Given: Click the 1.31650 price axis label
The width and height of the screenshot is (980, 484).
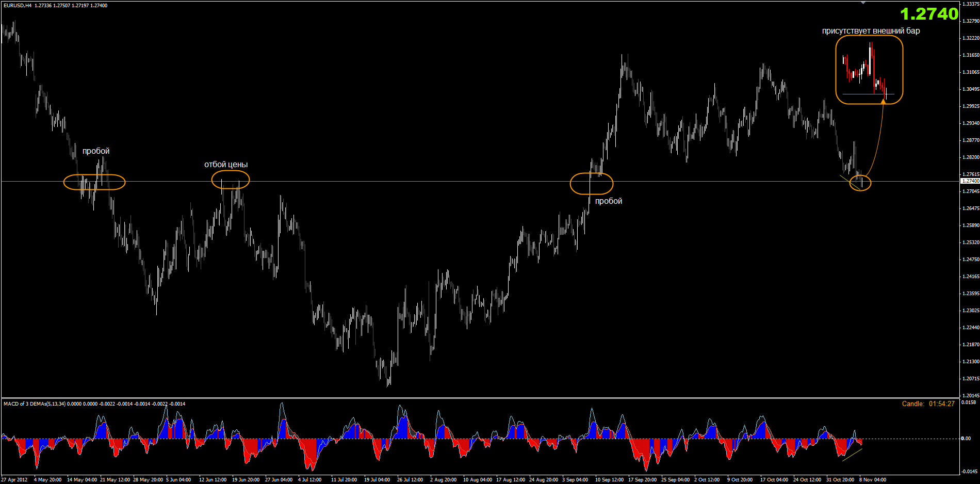Looking at the screenshot, I should pos(971,55).
